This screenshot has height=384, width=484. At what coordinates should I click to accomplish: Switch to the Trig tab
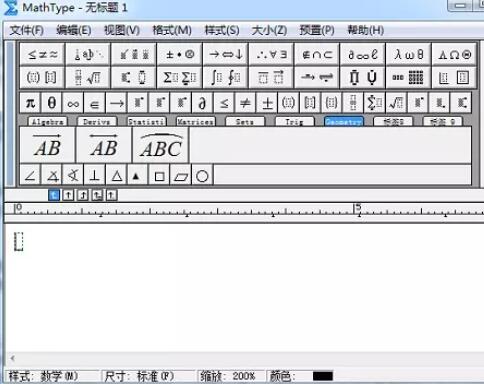click(x=294, y=122)
